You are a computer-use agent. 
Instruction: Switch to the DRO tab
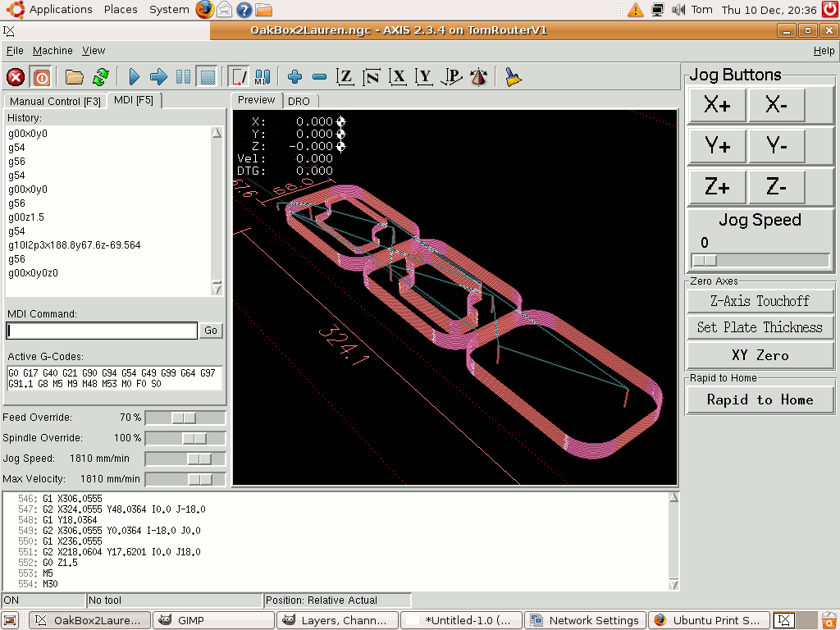pos(299,101)
